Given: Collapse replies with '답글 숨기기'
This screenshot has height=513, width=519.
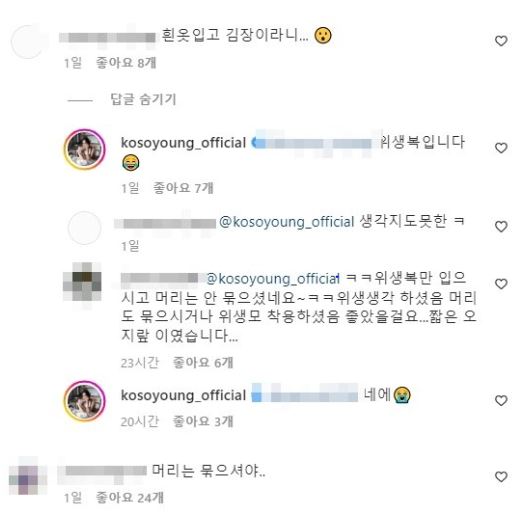Looking at the screenshot, I should [x=143, y=99].
